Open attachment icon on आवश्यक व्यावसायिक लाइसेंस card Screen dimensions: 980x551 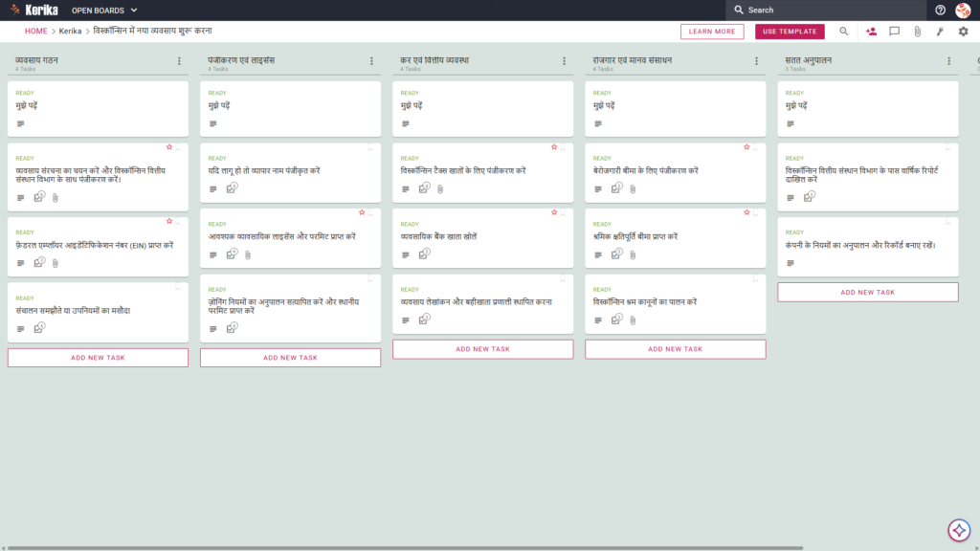(248, 254)
